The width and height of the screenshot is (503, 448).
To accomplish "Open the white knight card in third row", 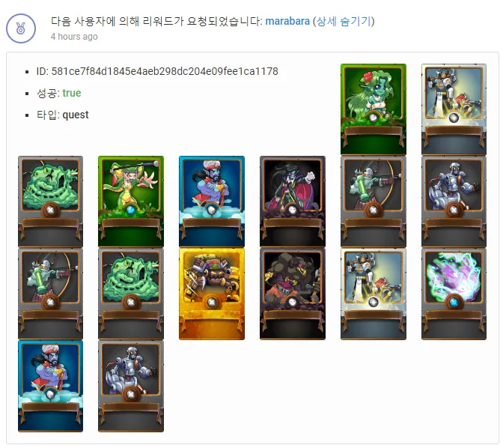I will click(374, 294).
